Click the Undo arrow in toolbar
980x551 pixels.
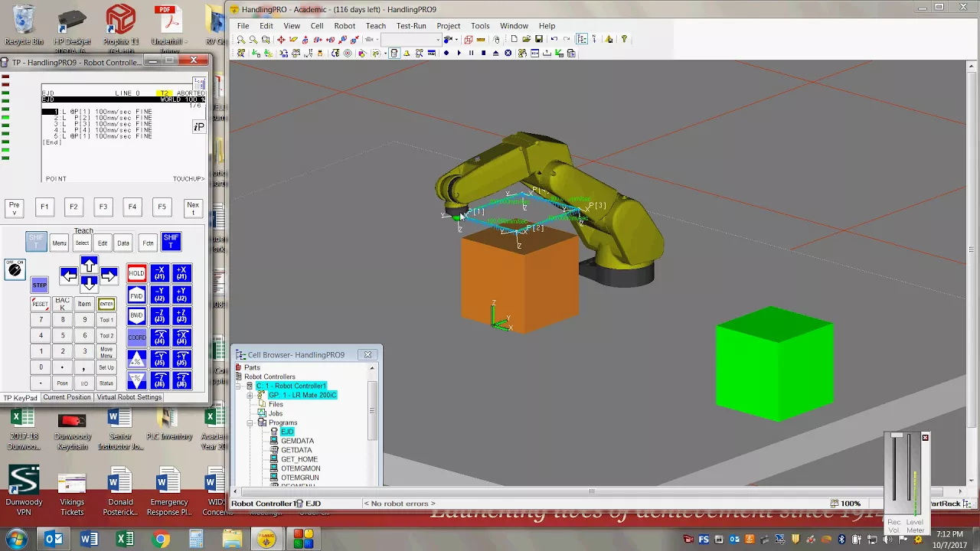point(554,39)
